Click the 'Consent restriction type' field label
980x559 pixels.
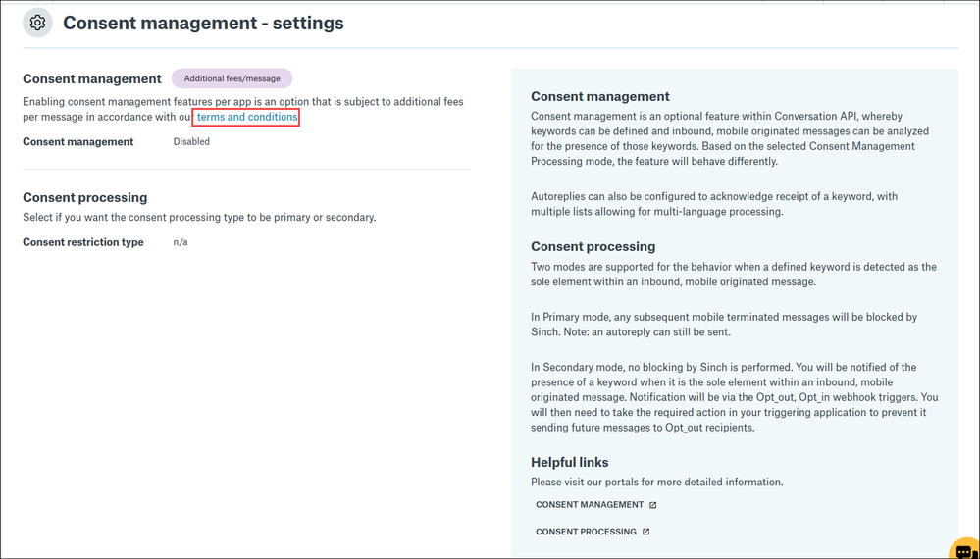83,242
